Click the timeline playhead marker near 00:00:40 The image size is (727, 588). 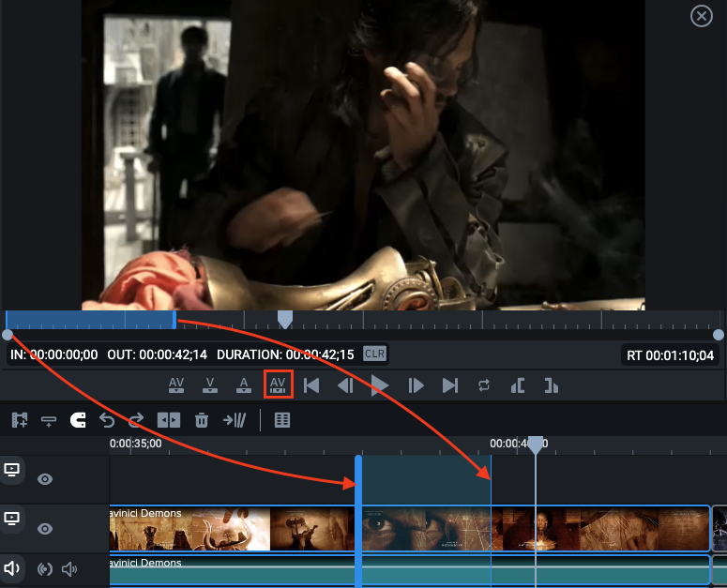536,445
